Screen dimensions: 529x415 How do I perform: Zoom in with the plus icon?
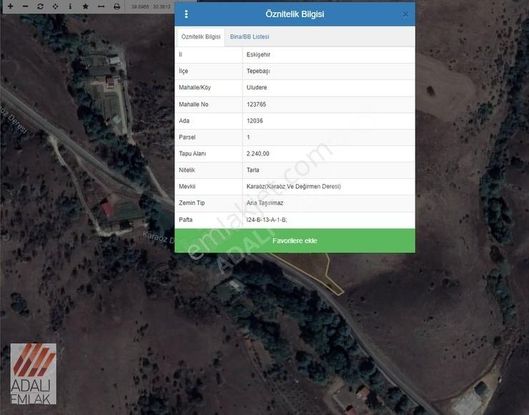(10, 6)
